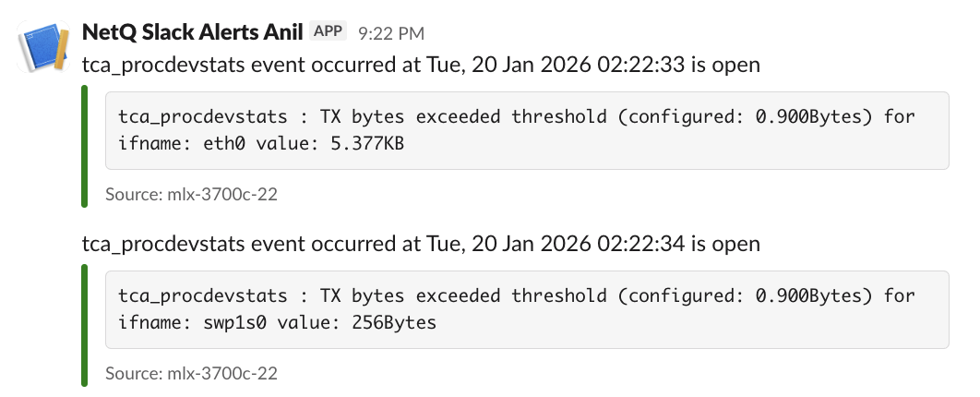Click the 9:22 PM message timestamp
This screenshot has height=397, width=980.
pos(391,33)
